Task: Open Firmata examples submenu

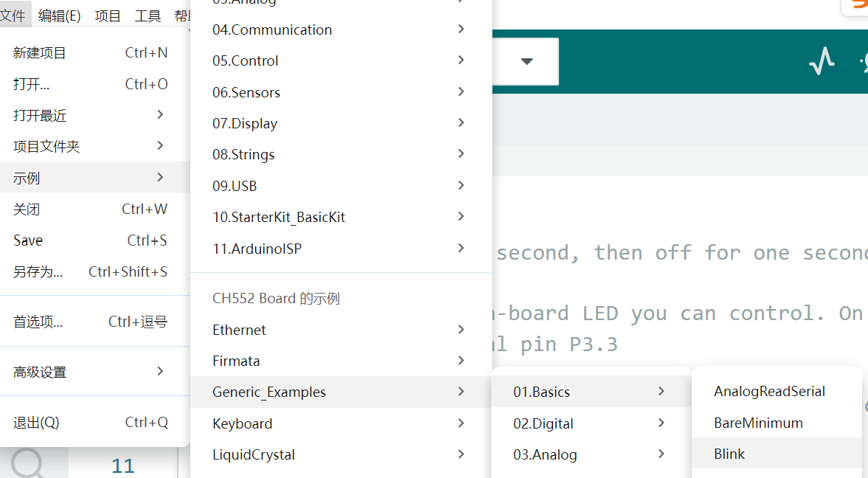Action: coord(341,361)
